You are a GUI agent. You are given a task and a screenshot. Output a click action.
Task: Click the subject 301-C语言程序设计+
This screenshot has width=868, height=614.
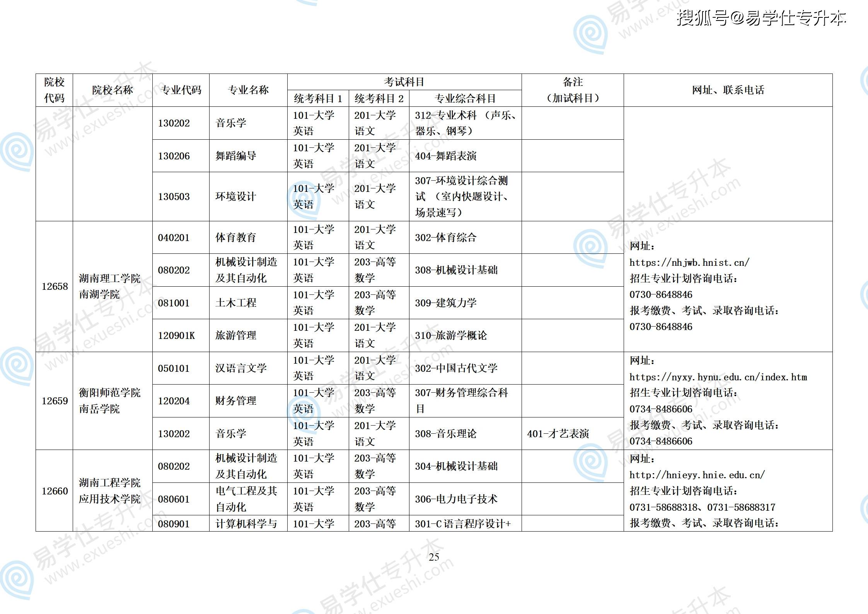(x=463, y=524)
